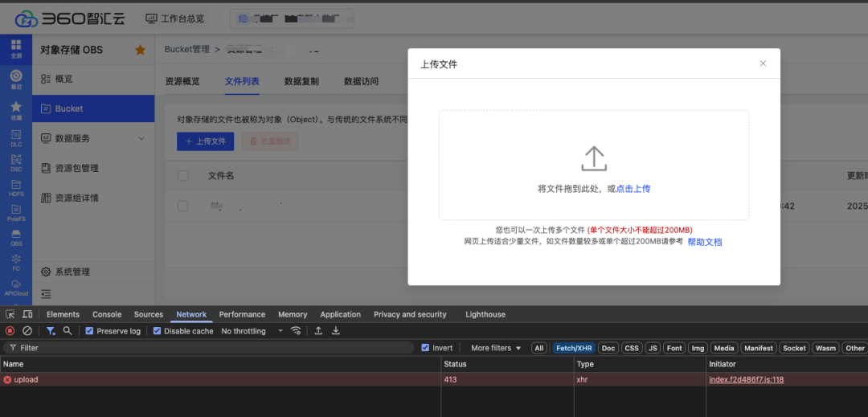Open the OBS icon in left rail
The image size is (868, 417).
(x=16, y=238)
